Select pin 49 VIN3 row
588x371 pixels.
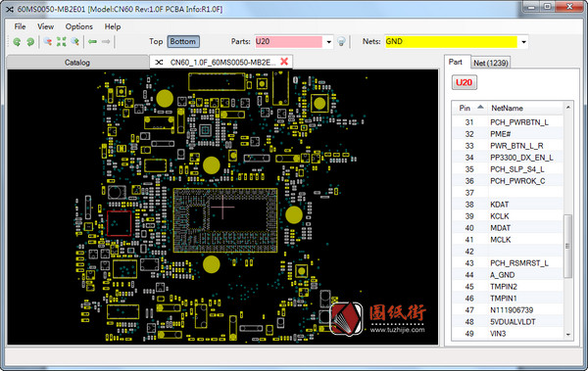click(508, 334)
